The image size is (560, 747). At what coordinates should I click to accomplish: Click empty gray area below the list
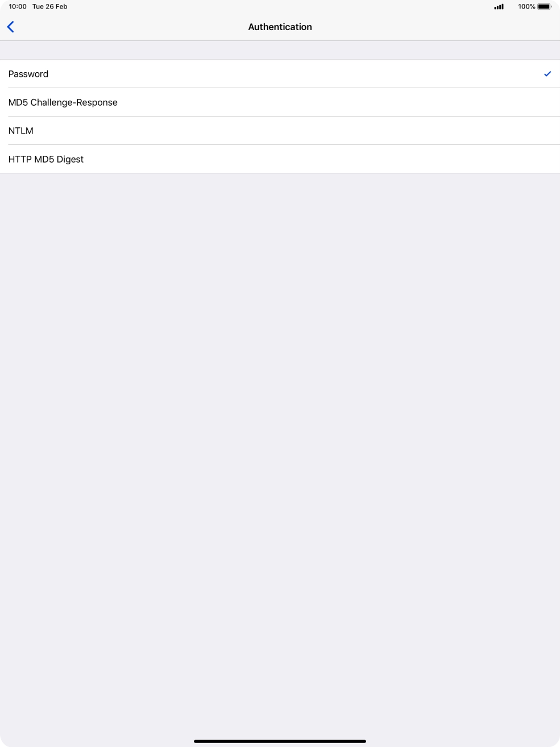pyautogui.click(x=280, y=443)
